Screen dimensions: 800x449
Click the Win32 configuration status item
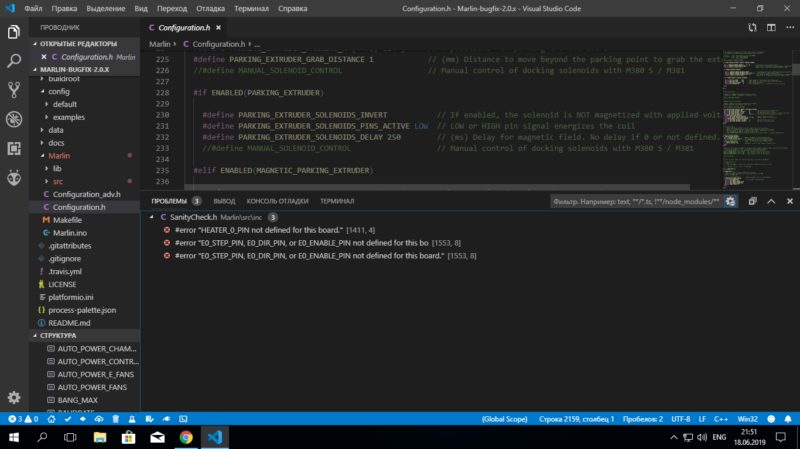(747, 419)
